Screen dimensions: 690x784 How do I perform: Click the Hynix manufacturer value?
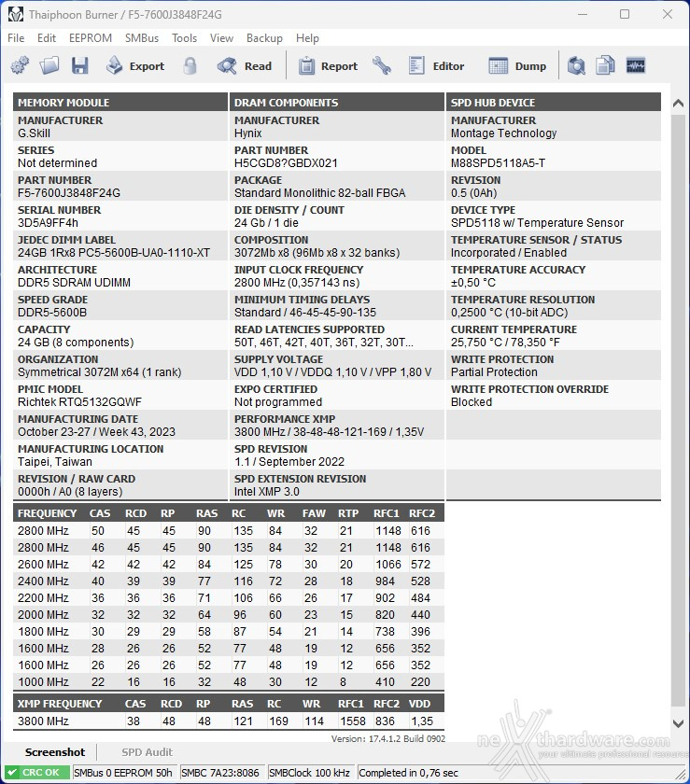(248, 133)
